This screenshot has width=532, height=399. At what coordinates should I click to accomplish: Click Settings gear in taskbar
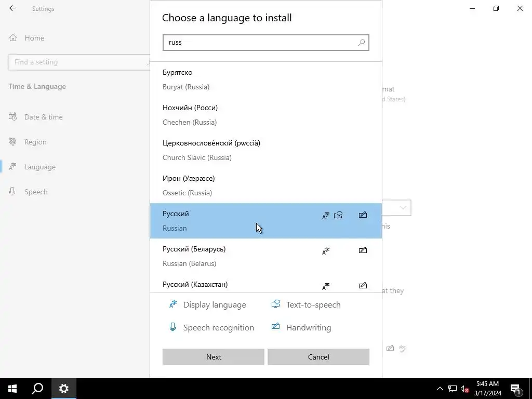[x=64, y=389]
